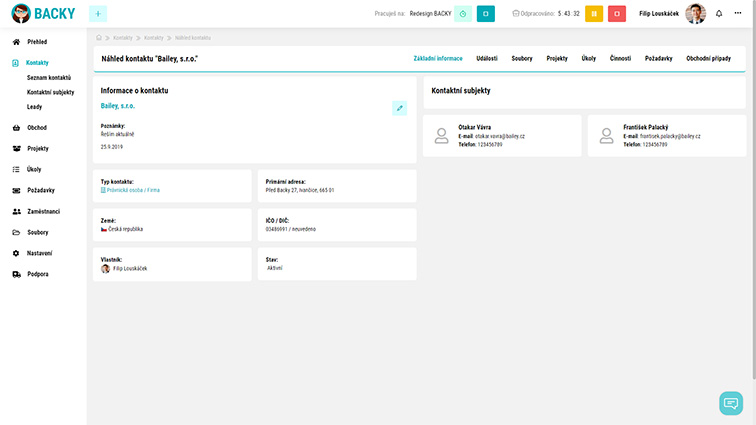This screenshot has width=756, height=425.
Task: Click the yellow pause timer button
Action: tap(593, 13)
